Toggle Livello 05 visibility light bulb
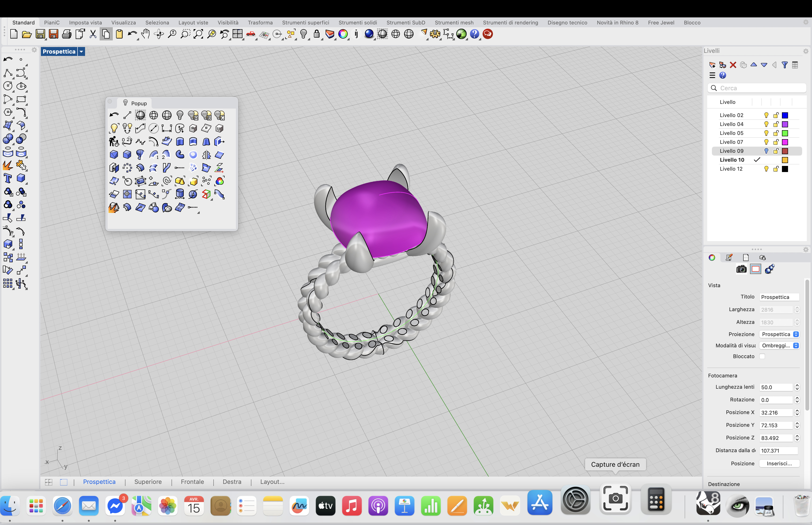 (766, 133)
